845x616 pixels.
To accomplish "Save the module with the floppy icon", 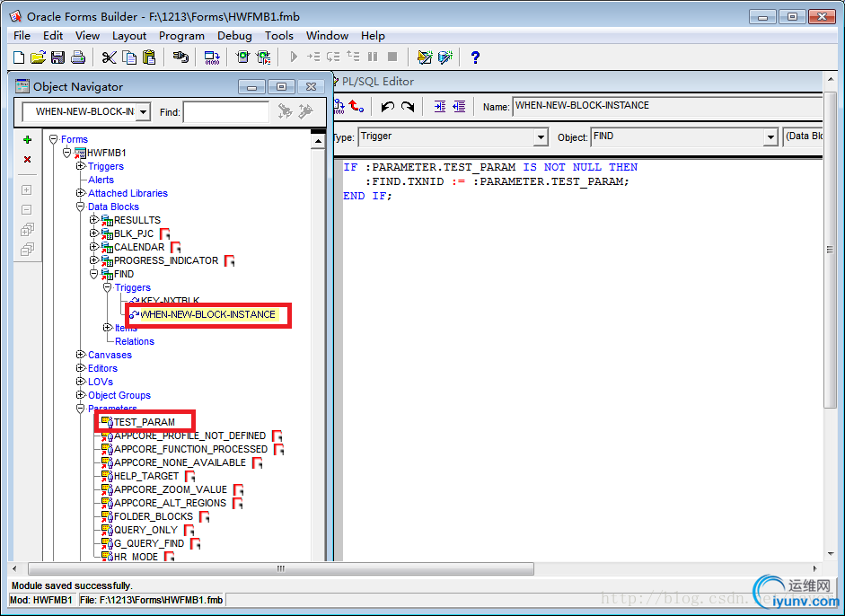I will (57, 57).
